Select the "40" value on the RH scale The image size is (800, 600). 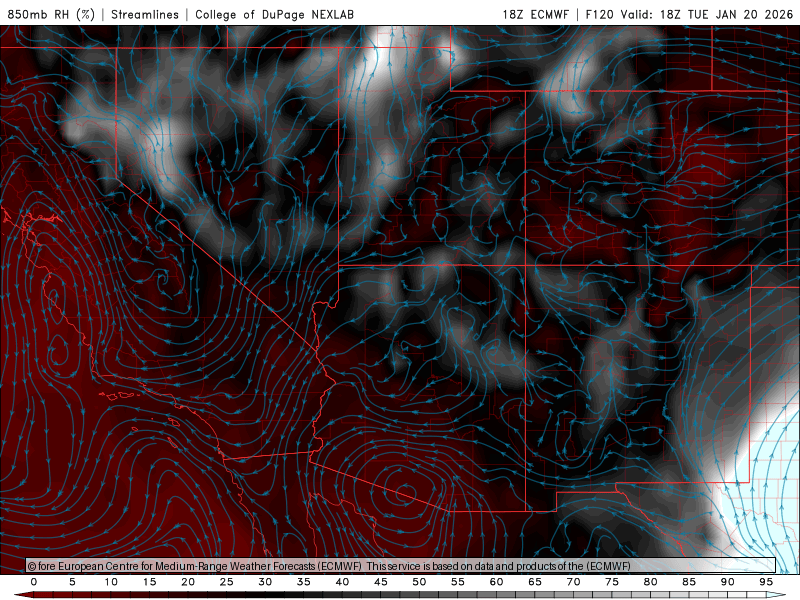point(342,582)
